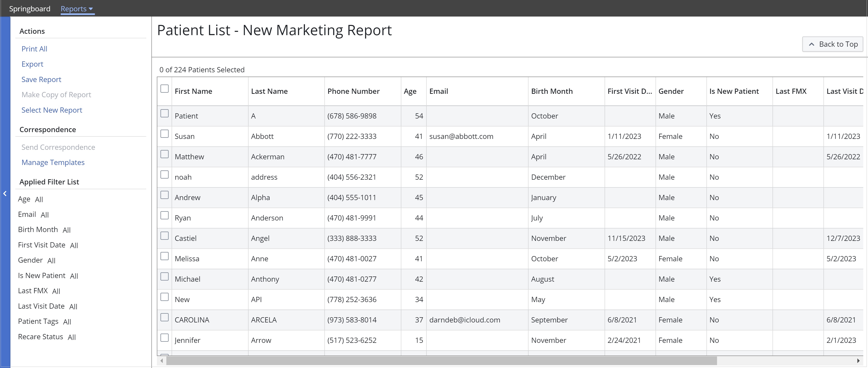
Task: Check Andrew Alpha's checkbox
Action: click(165, 195)
